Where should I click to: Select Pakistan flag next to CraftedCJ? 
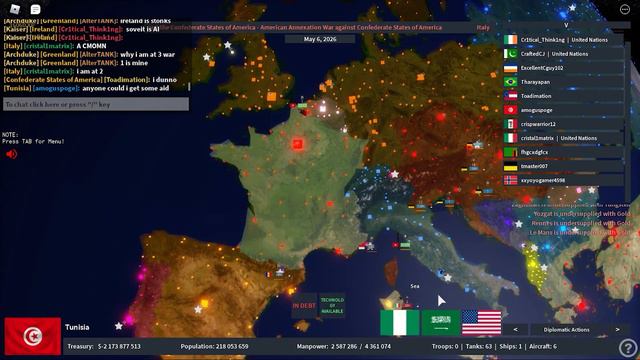coord(510,54)
